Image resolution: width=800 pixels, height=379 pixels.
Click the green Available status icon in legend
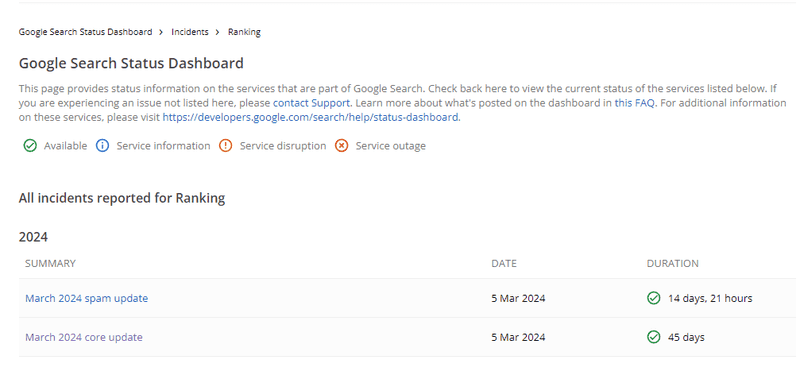[x=30, y=146]
